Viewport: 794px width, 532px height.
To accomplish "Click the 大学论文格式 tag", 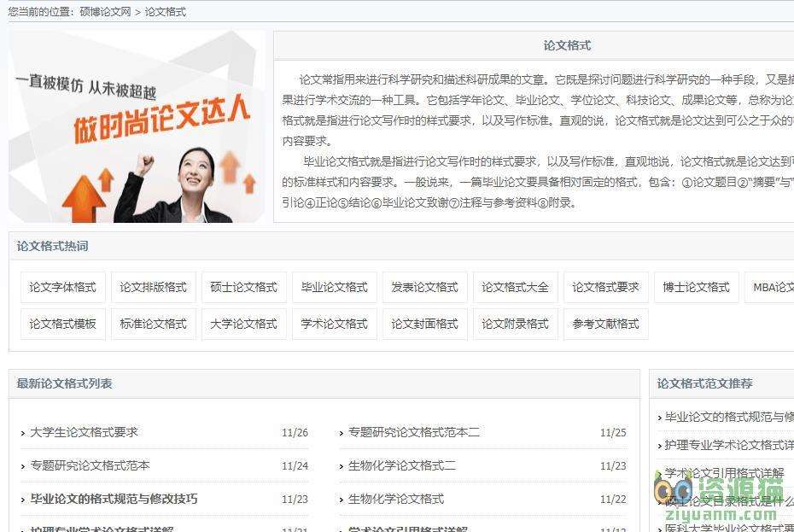I will [x=244, y=324].
